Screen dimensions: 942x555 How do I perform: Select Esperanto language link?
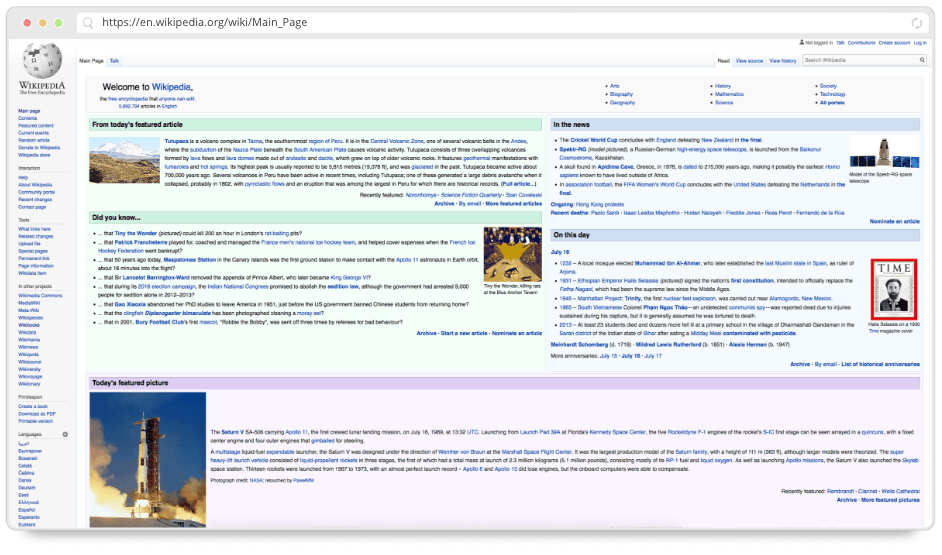29,517
